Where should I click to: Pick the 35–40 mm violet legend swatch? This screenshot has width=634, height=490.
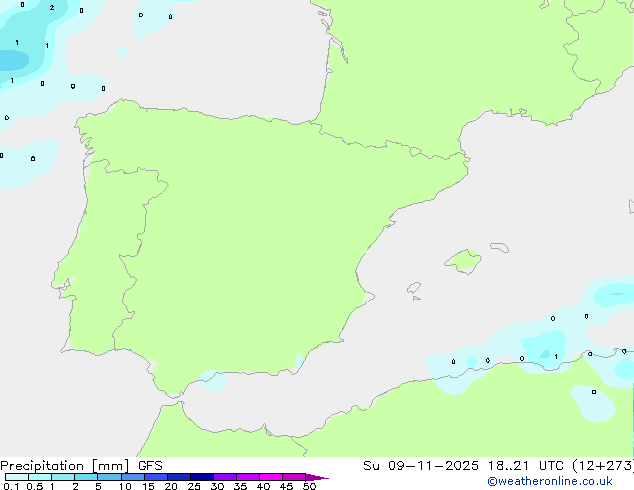pos(247,477)
